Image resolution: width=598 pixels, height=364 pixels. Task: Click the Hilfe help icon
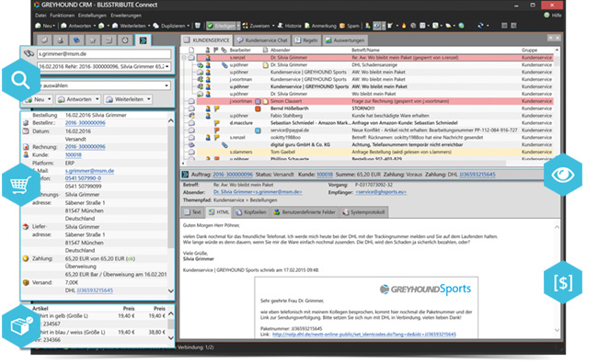(x=546, y=16)
